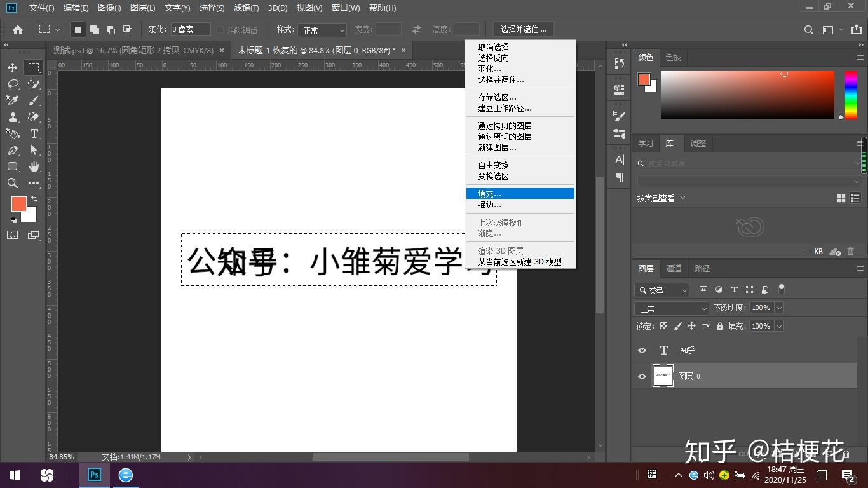Click the foreground color swatch in toolbox
Viewport: 868px width, 488px height.
[x=18, y=203]
